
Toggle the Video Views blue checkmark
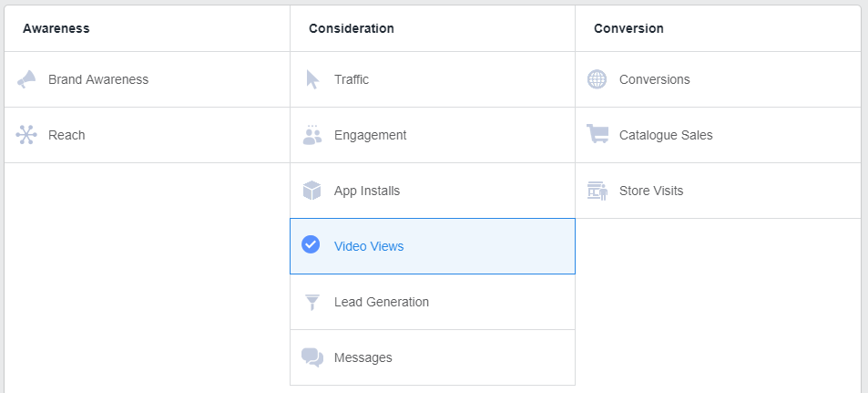(x=311, y=243)
